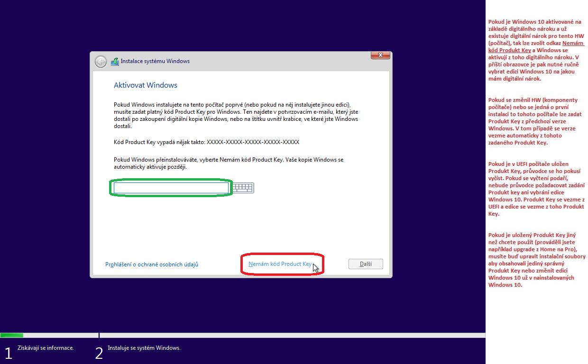Click the 'Aktivovat Windows' heading
The image size is (588, 364).
(146, 85)
